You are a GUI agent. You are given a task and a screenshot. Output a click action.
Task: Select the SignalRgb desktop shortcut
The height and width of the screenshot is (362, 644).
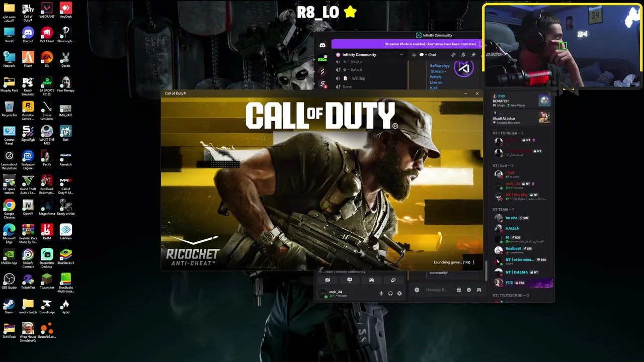28,134
